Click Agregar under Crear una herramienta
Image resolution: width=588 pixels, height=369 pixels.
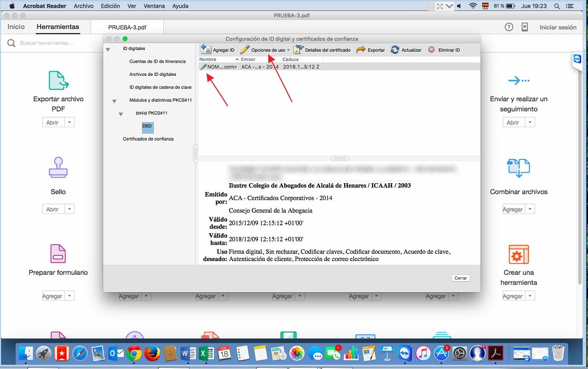click(513, 296)
